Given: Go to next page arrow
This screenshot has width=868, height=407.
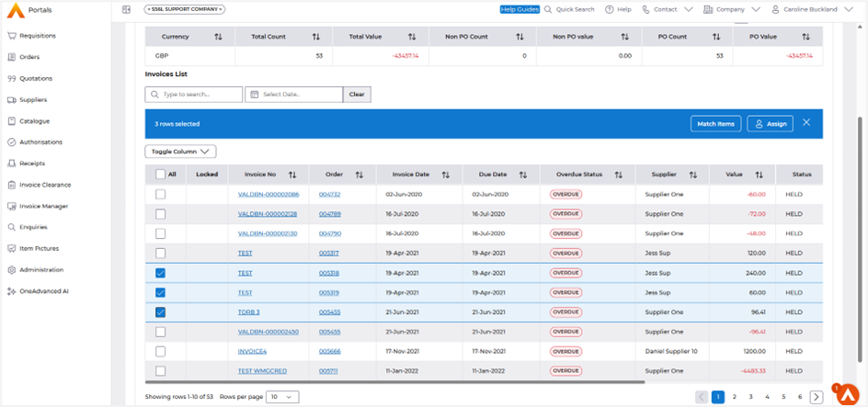Looking at the screenshot, I should pos(816,397).
